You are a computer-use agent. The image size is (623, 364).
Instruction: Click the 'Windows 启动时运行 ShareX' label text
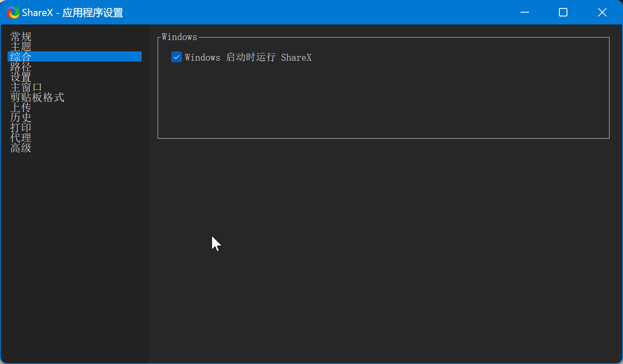pos(248,58)
